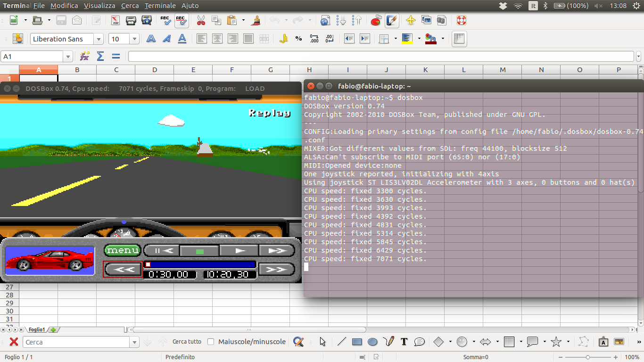Click Delete Decimal Place icon
This screenshot has height=362, width=644.
pos(330,39)
